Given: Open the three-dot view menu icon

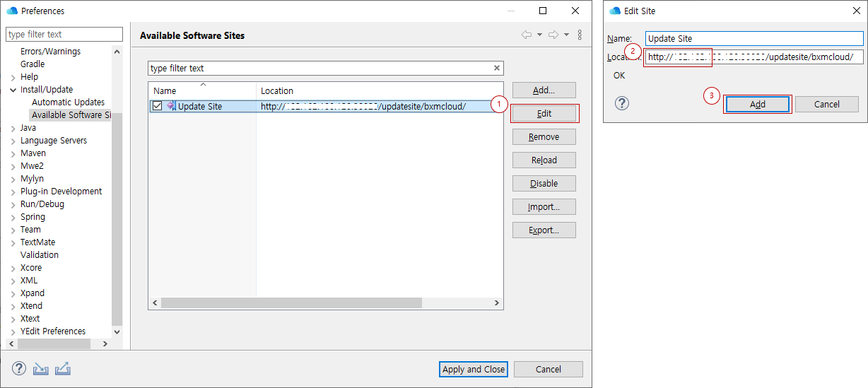Looking at the screenshot, I should tap(580, 35).
